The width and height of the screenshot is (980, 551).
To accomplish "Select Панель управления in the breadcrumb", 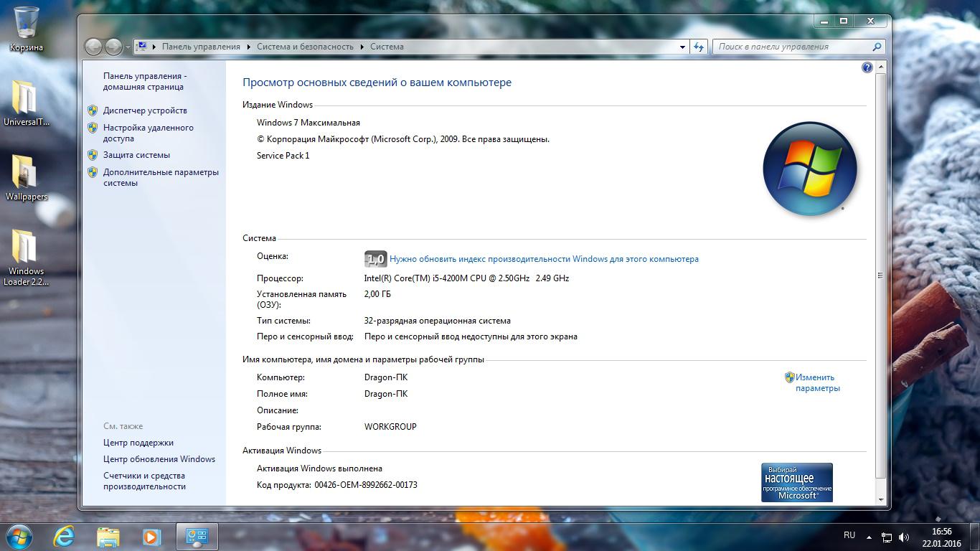I will coord(201,47).
